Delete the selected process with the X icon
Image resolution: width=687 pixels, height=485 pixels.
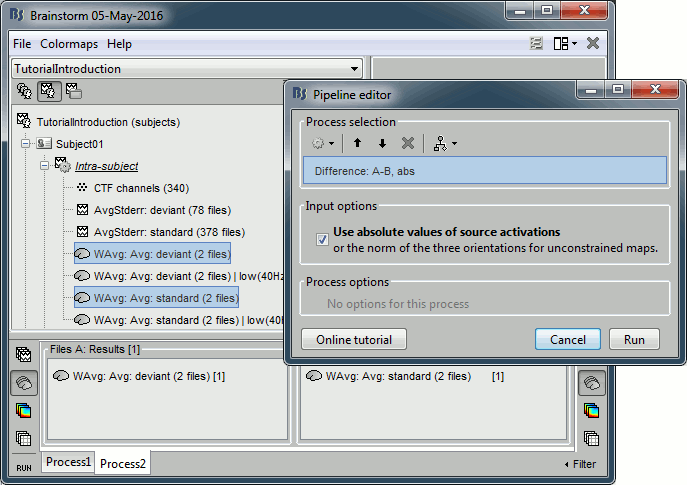(407, 144)
